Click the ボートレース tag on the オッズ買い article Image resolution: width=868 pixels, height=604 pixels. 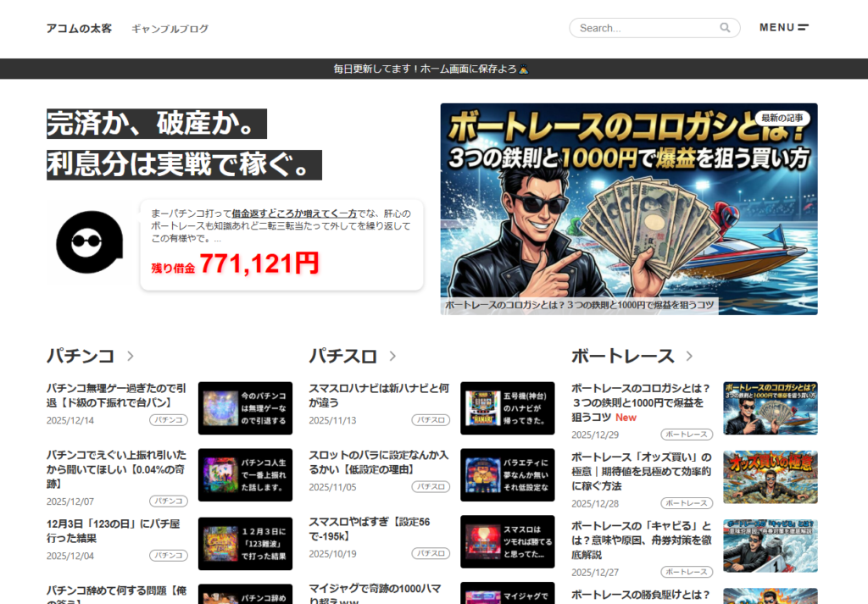click(687, 503)
